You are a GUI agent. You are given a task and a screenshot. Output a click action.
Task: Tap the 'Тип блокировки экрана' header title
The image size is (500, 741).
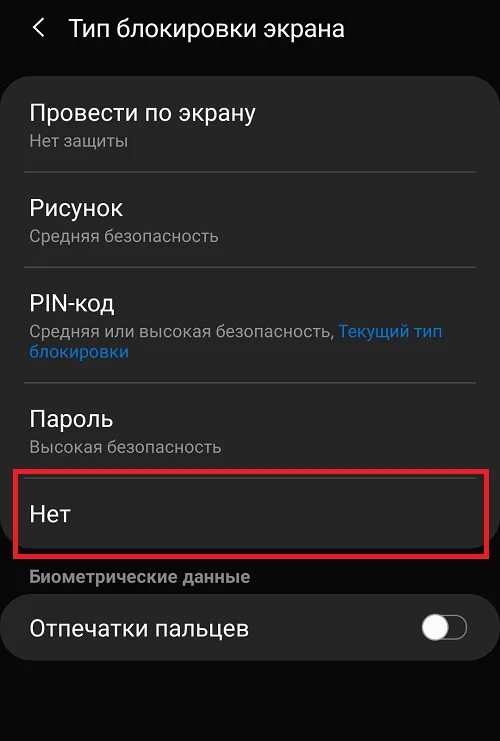[207, 29]
